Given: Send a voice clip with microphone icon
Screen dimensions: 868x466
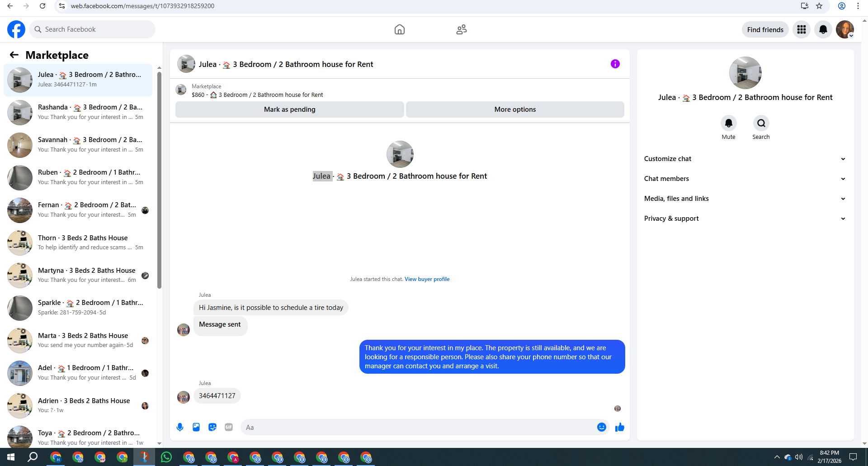Looking at the screenshot, I should coord(180,427).
